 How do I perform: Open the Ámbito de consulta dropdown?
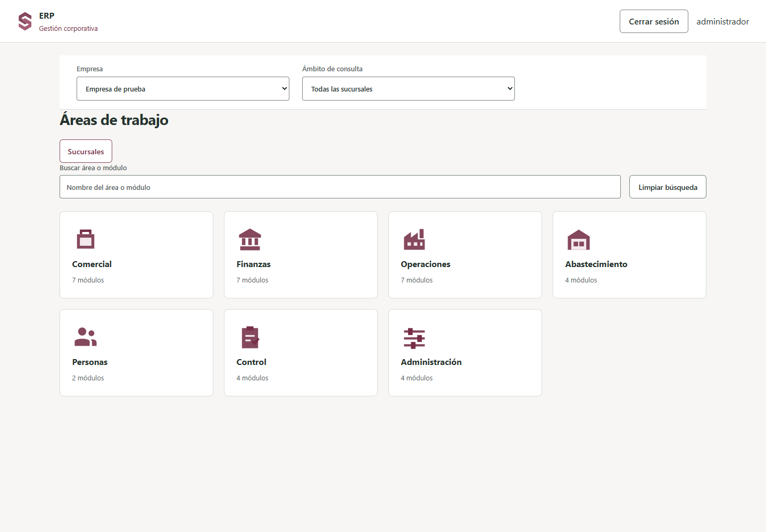click(409, 89)
